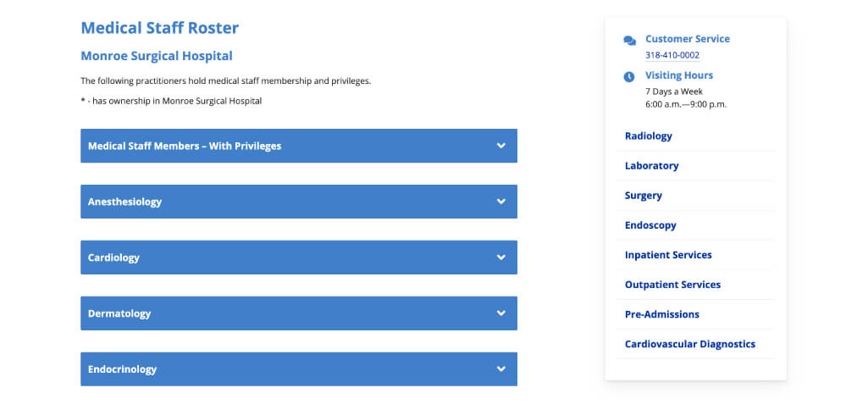Expand Medical Staff Members – With Privileges

185,146
